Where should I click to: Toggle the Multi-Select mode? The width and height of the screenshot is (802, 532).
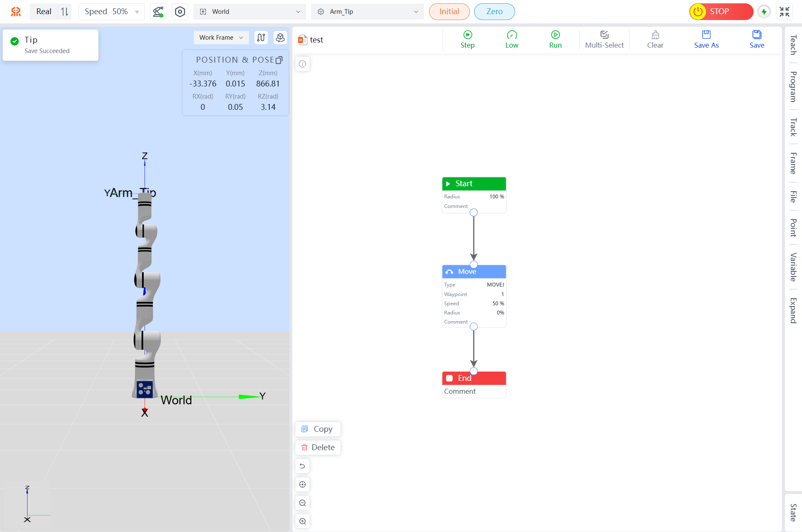coord(604,39)
